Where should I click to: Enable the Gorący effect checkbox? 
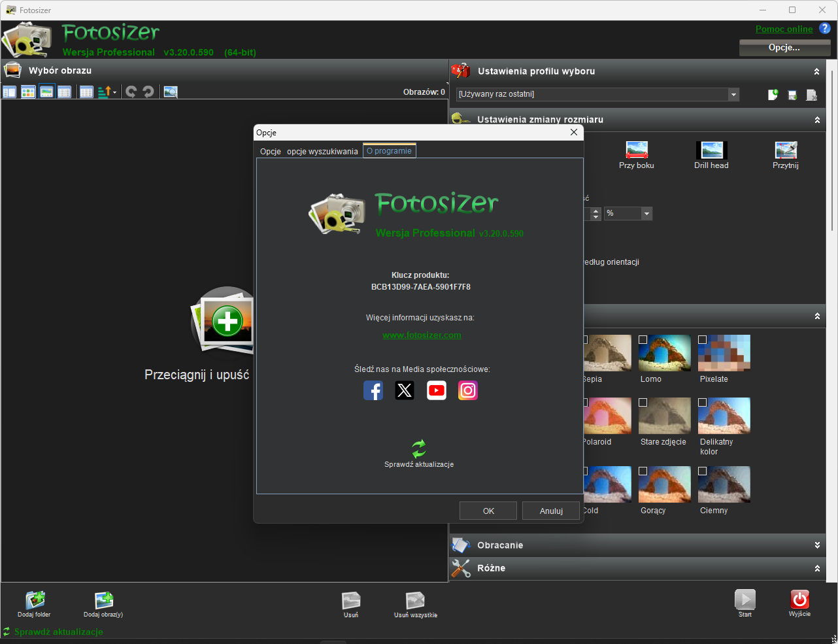(643, 471)
